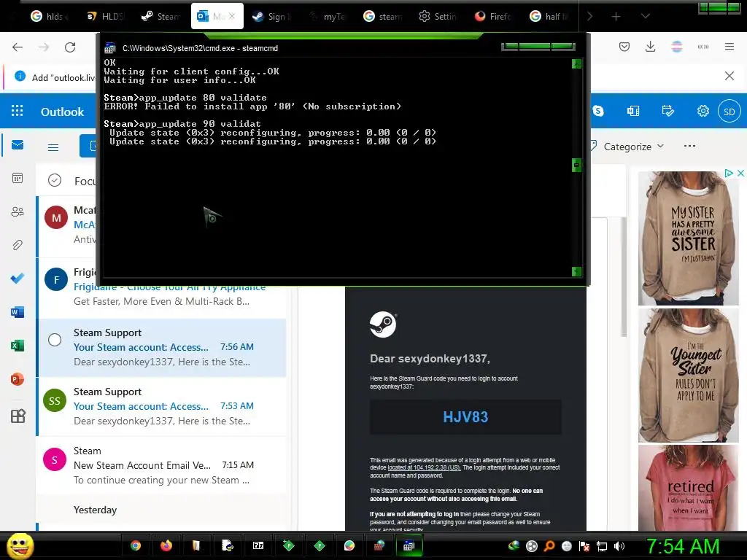Open My Sister sweatshirt ad thumbnail
The height and width of the screenshot is (560, 747).
coord(688,238)
